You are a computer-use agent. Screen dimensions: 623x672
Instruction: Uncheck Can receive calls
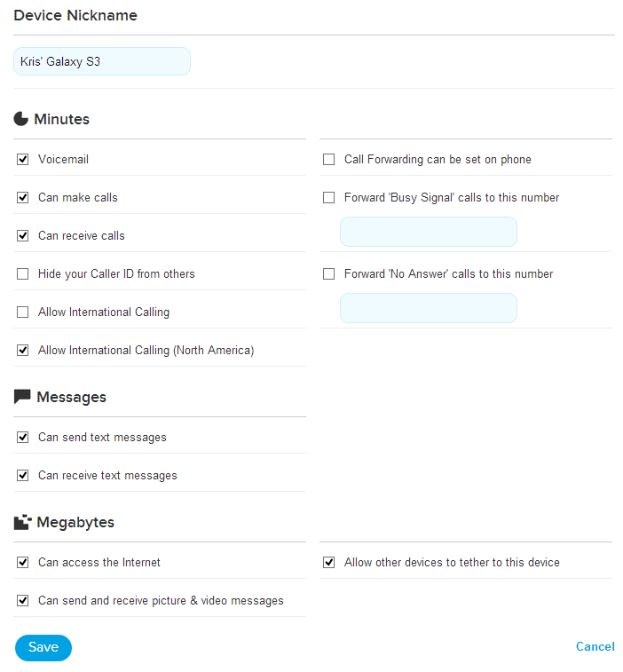pyautogui.click(x=23, y=236)
